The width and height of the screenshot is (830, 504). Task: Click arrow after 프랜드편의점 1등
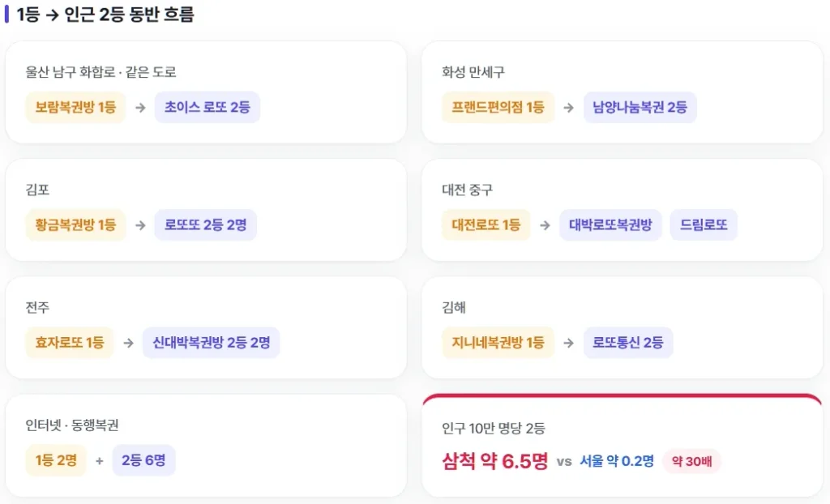(568, 108)
